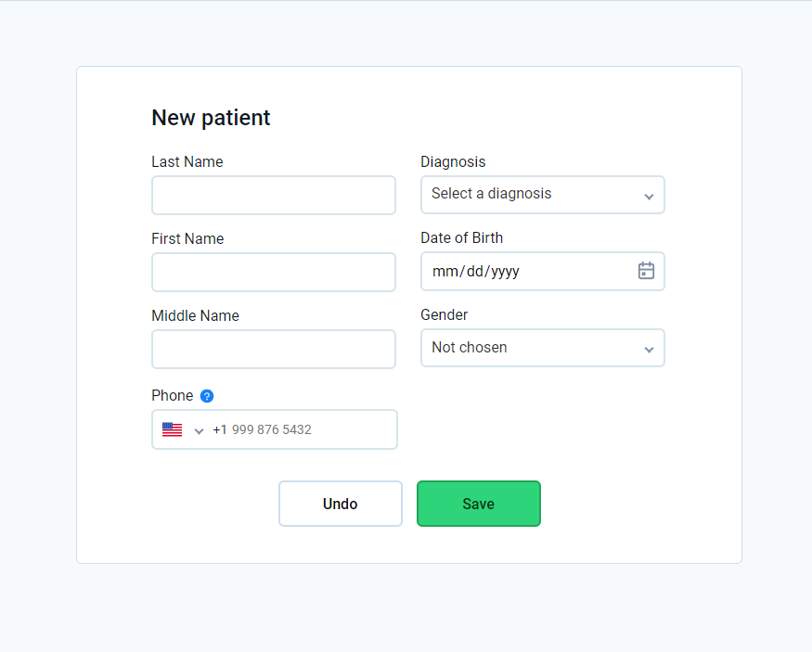Click the Diagnosis field label
Image resolution: width=812 pixels, height=652 pixels.
point(453,161)
